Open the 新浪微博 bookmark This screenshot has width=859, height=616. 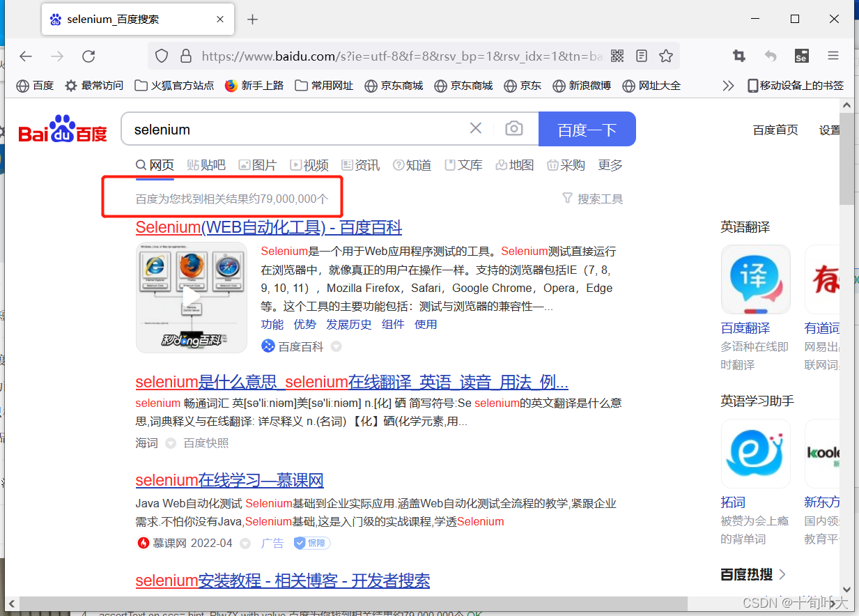582,85
